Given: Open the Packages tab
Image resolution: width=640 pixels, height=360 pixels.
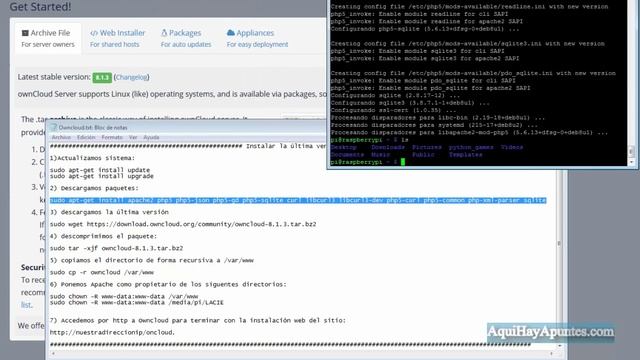Looking at the screenshot, I should coord(186,38).
